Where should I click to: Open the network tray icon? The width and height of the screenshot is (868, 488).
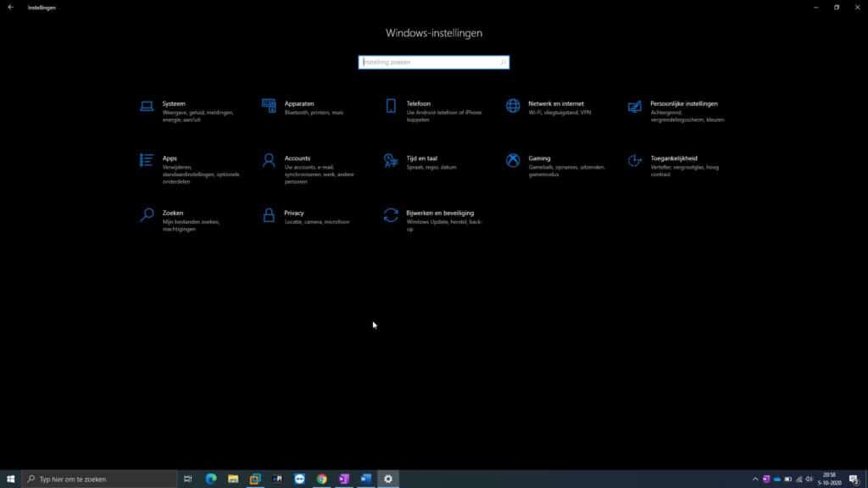tap(798, 480)
